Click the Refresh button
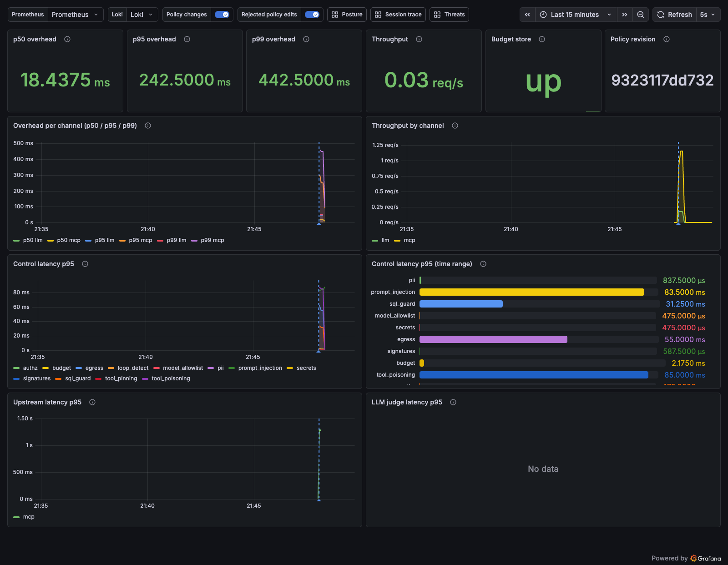This screenshot has height=565, width=728. [674, 15]
